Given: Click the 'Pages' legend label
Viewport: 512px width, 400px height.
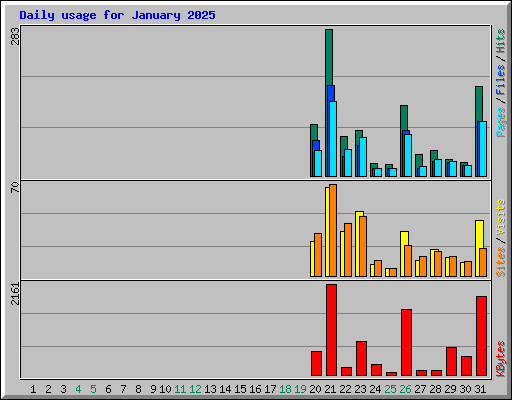Looking at the screenshot, I should (501, 122).
